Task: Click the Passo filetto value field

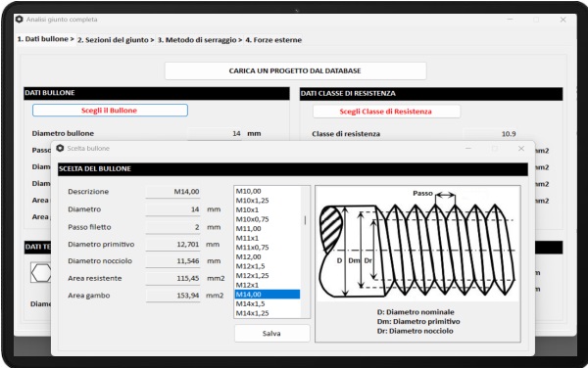Action: pos(172,227)
